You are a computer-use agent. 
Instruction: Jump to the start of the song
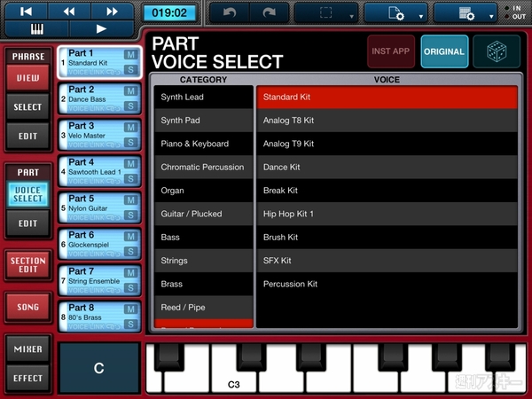(x=26, y=12)
